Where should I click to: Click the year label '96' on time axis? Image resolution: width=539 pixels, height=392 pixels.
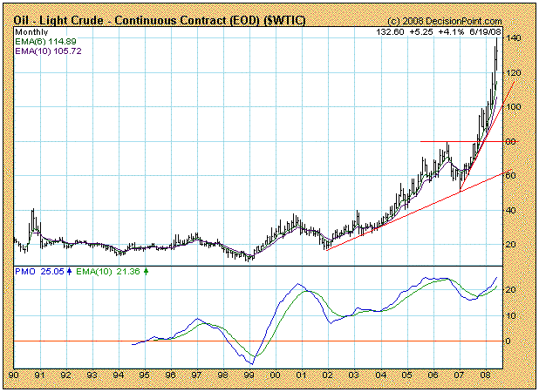coord(170,375)
